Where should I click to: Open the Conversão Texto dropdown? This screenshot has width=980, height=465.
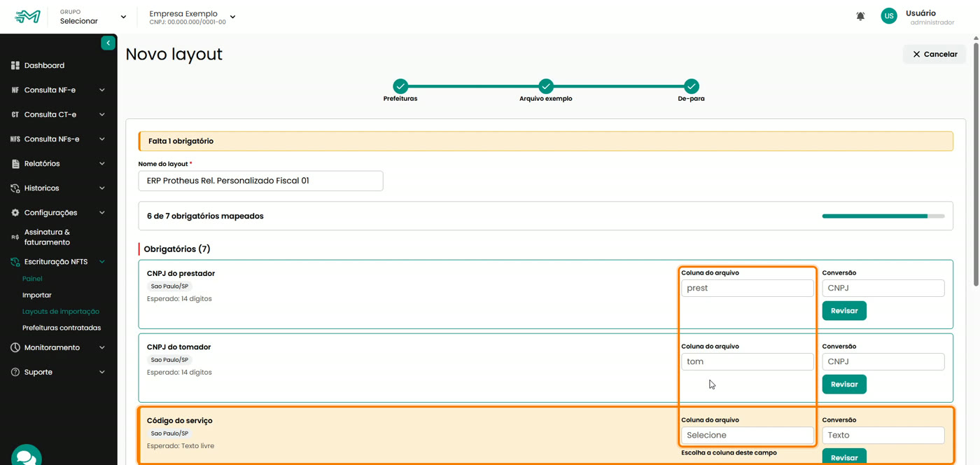(x=883, y=435)
